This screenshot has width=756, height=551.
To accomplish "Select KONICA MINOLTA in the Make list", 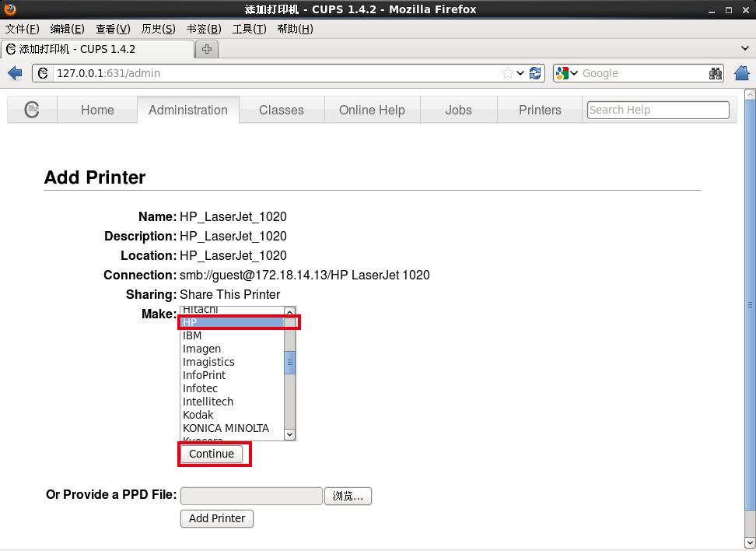I will pyautogui.click(x=233, y=429).
